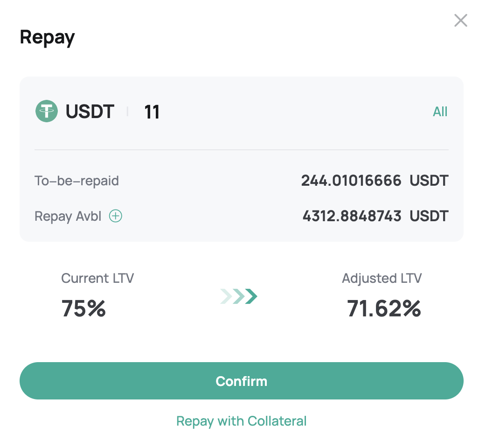The height and width of the screenshot is (448, 486).
Task: Click the Adjusted LTV label
Action: pos(382,278)
